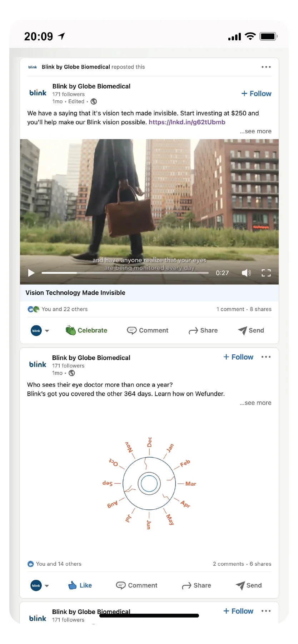Viewport: 298px width, 644px height.
Task: Open the Blink by Globe Biomedical name on the second post
Action: (91, 358)
